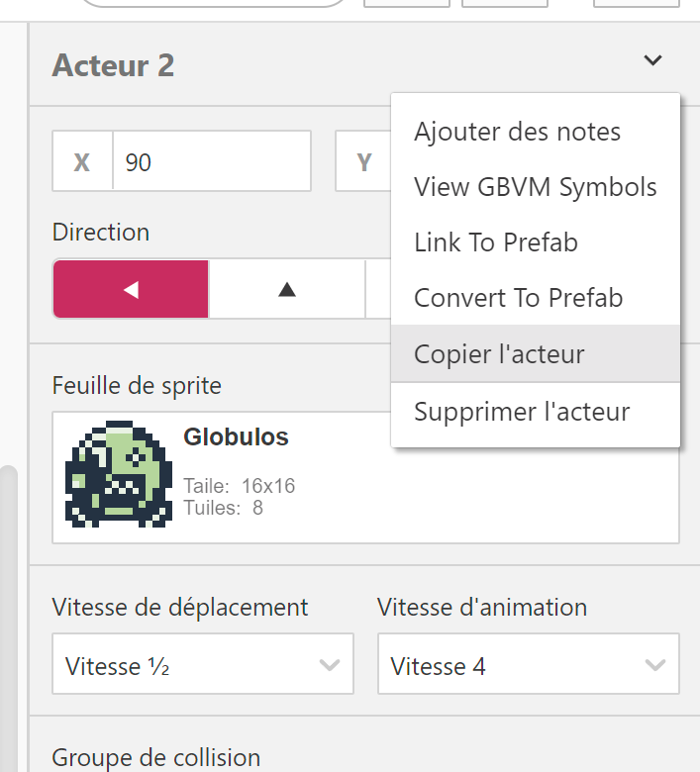Click the X coordinate label

[82, 161]
